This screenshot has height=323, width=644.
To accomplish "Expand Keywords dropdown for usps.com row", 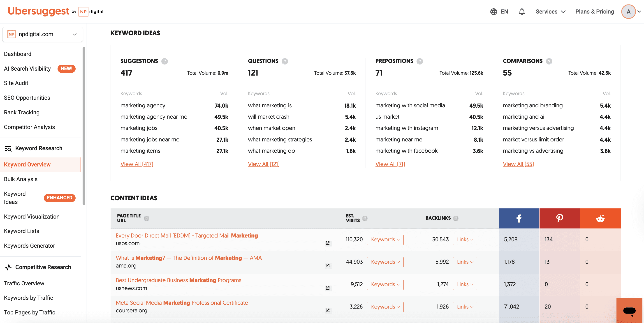I will [385, 240].
